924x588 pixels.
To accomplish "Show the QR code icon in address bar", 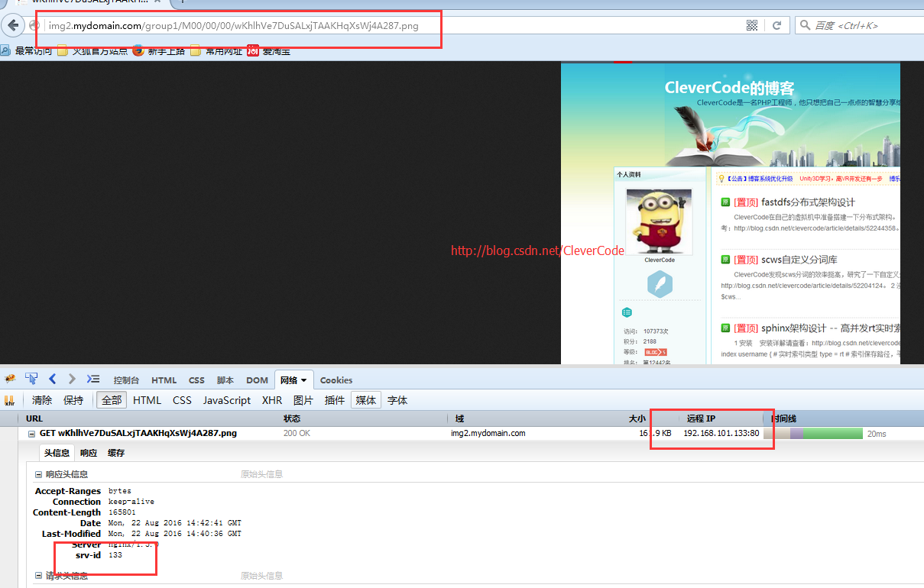I will (752, 25).
